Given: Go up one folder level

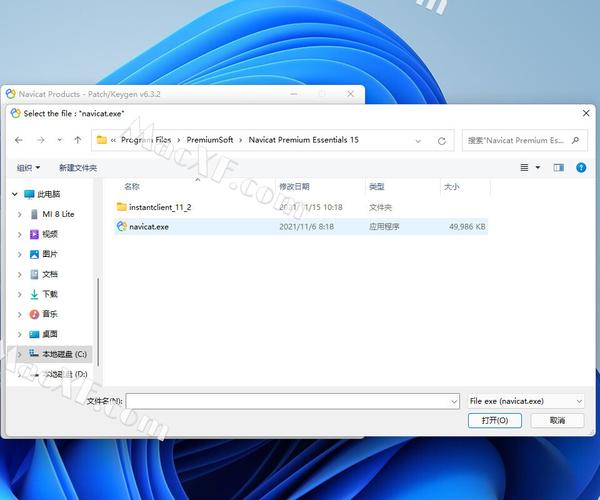Looking at the screenshot, I should coord(78,140).
